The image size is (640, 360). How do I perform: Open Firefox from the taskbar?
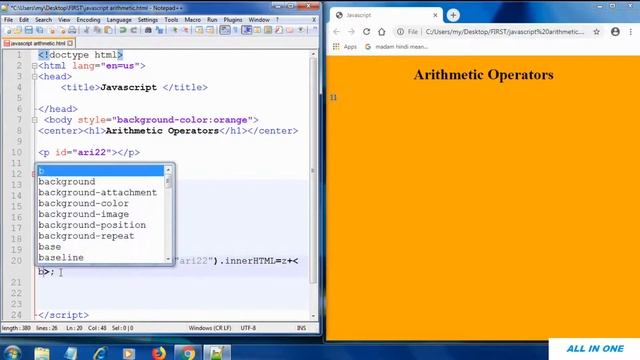pos(159,353)
